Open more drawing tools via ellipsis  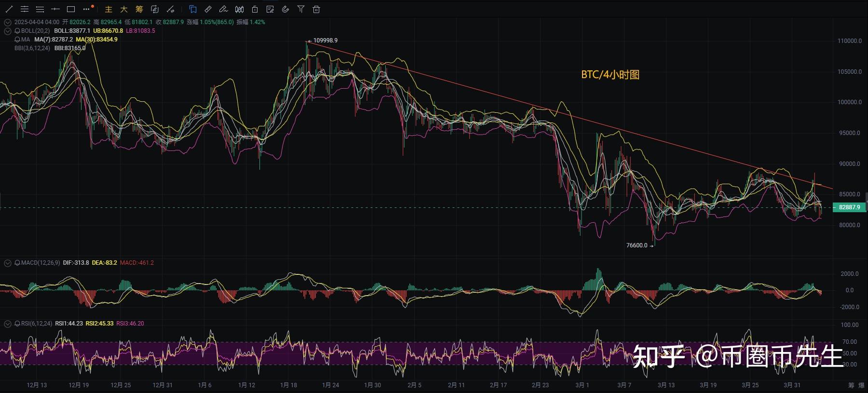coord(86,9)
